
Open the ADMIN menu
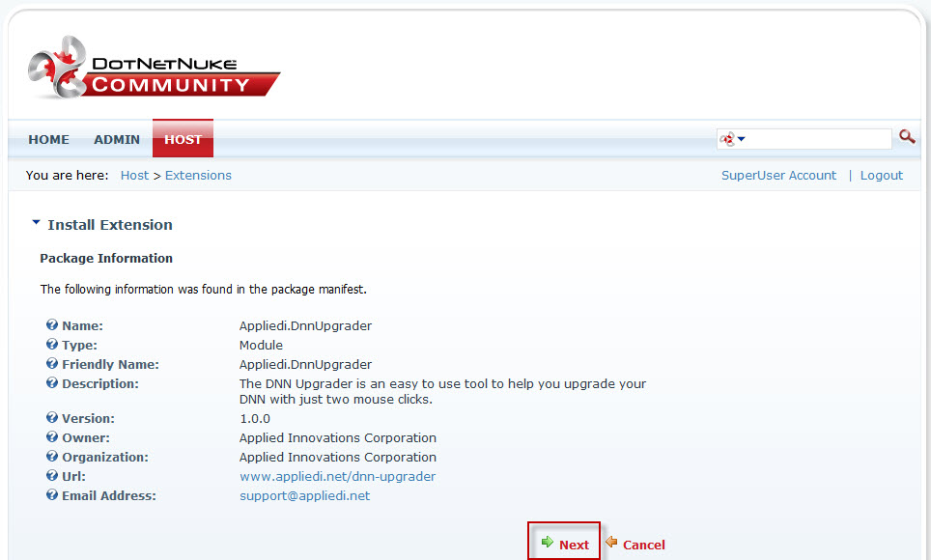pos(117,140)
